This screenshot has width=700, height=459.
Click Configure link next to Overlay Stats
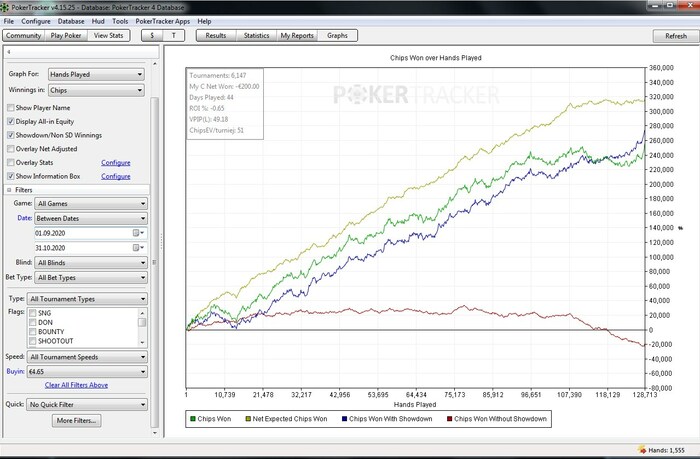tap(116, 163)
